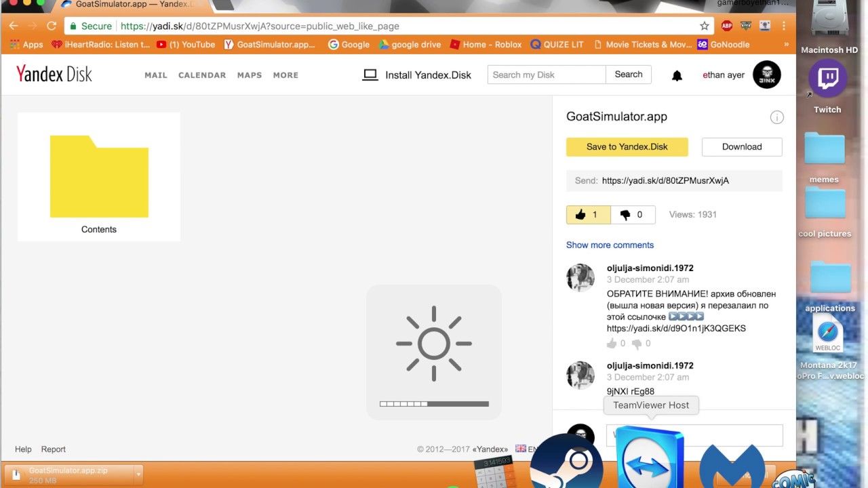Screen dimensions: 868x488
Task: Open the YouTube bookmark
Action: [185, 44]
